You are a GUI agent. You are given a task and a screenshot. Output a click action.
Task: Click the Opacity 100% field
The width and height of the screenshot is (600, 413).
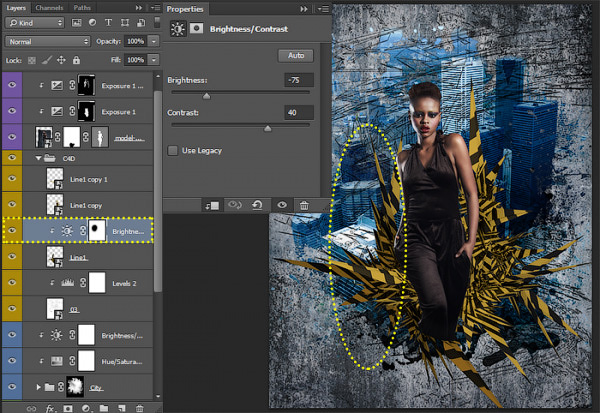135,41
